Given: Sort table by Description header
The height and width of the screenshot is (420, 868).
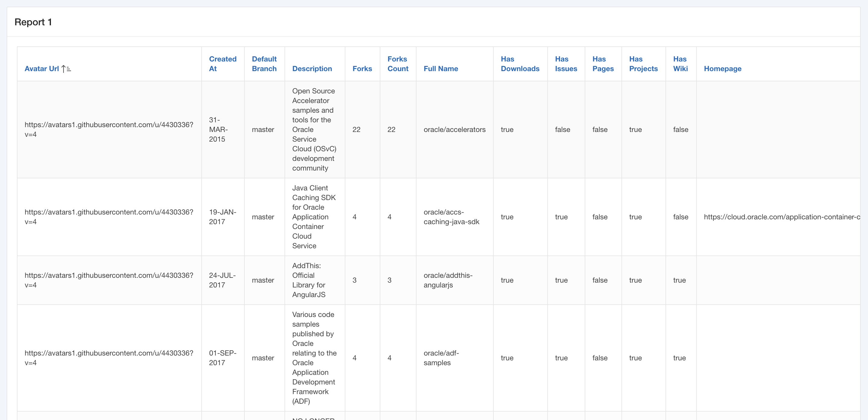Looking at the screenshot, I should (312, 69).
